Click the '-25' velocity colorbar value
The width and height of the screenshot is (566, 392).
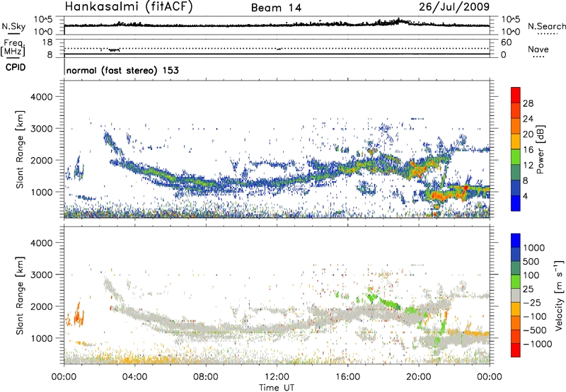coord(532,302)
